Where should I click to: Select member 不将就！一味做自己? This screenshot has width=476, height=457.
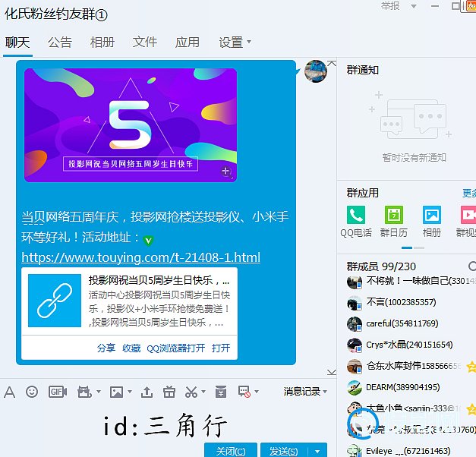tap(406, 281)
